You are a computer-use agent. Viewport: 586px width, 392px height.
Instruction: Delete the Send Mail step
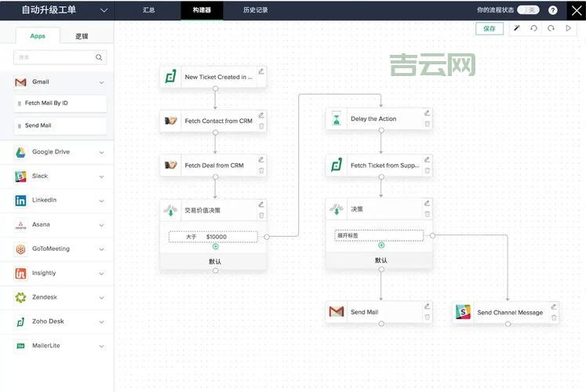(427, 317)
